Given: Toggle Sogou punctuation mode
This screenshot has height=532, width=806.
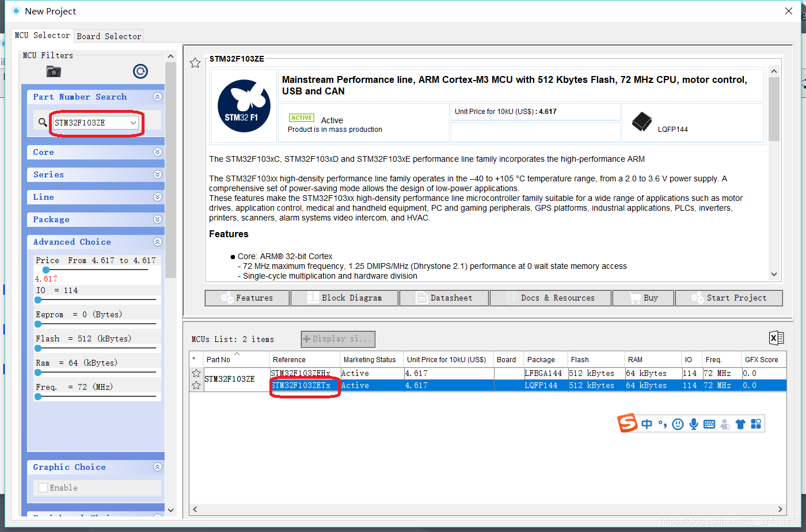Looking at the screenshot, I should (663, 425).
